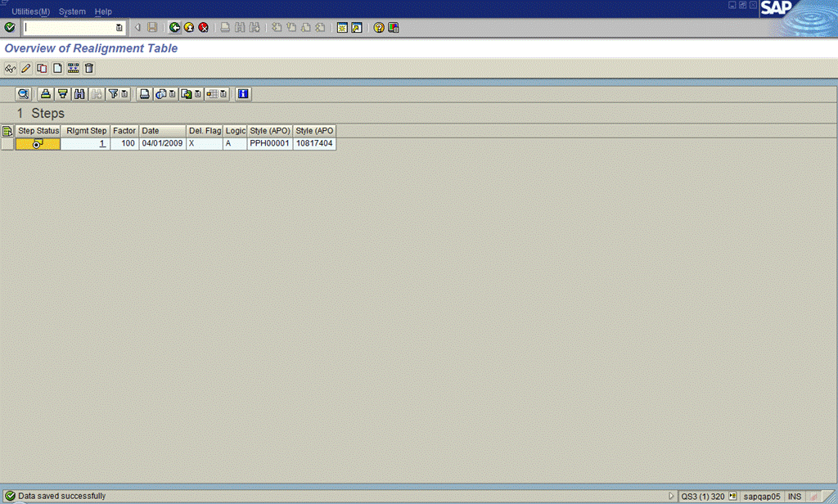Click the Create new page icon
838x504 pixels.
pyautogui.click(x=57, y=69)
